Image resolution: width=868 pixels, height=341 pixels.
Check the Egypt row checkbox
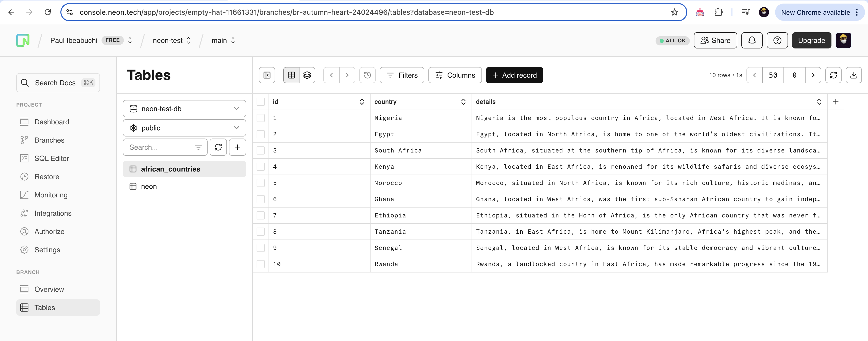[x=261, y=134]
